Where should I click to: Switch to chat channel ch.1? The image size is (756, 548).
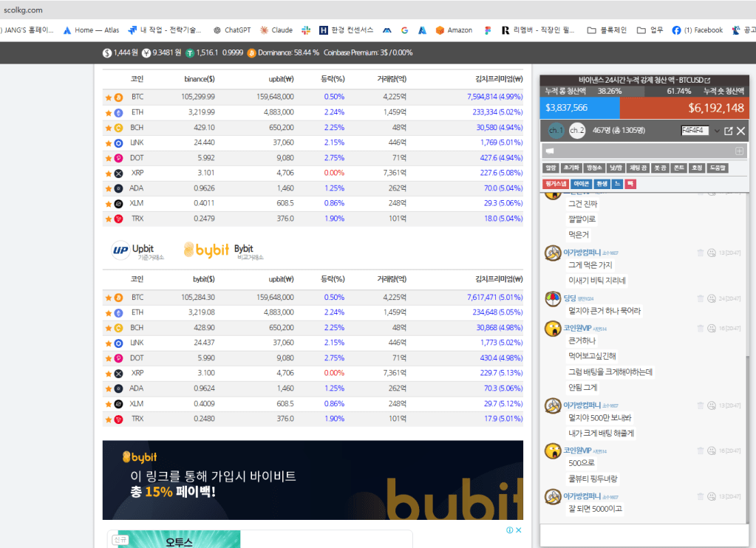click(556, 131)
